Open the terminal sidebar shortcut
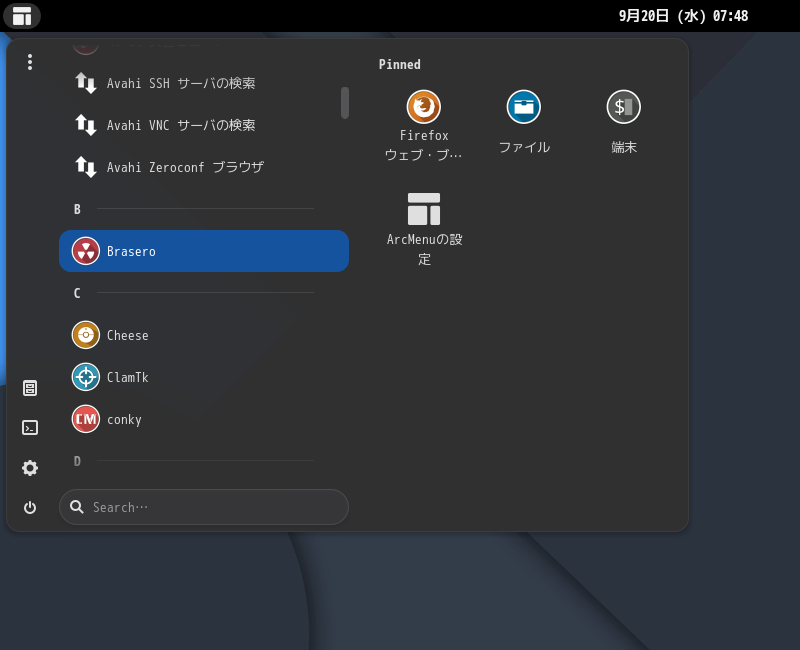This screenshot has height=650, width=800. [x=30, y=428]
